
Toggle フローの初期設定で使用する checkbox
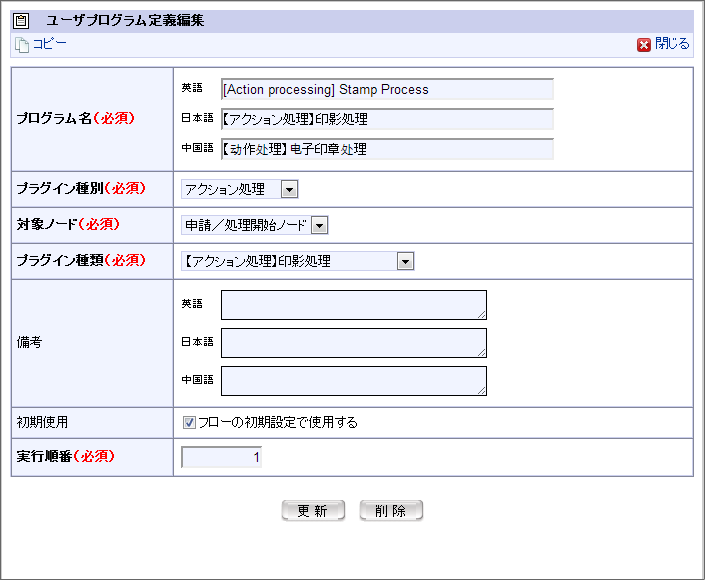click(189, 423)
